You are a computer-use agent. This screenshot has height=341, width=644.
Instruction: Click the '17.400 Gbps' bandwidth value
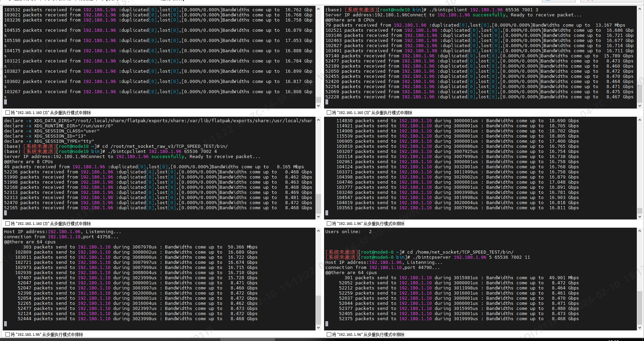point(564,141)
